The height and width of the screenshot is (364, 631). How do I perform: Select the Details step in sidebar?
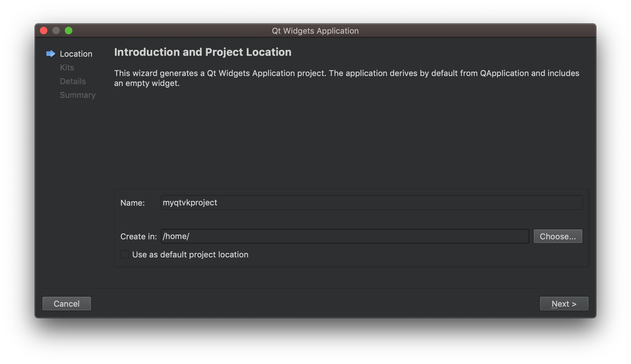[x=73, y=81]
